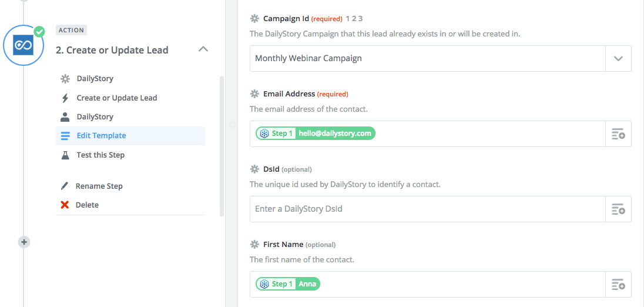Click the hello@dailystory.com Step 1 pill
644x307 pixels.
click(316, 134)
